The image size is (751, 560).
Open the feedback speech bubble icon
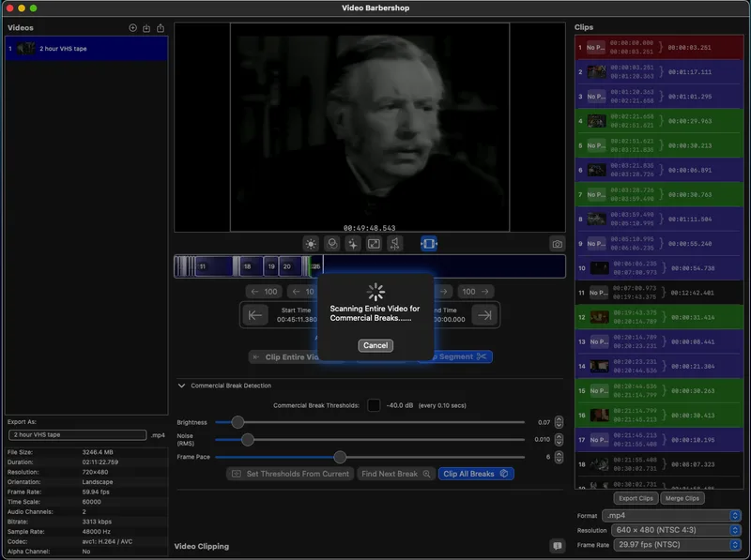[x=557, y=545]
